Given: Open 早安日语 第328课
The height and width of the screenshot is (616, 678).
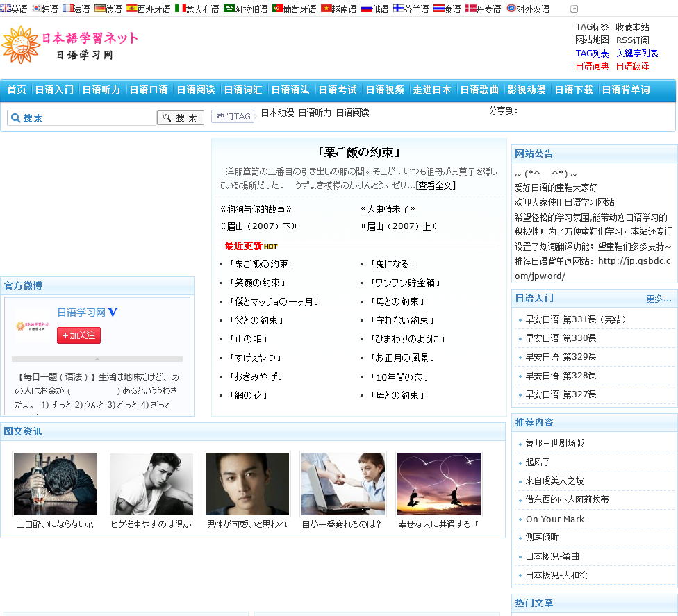Looking at the screenshot, I should pyautogui.click(x=561, y=376).
